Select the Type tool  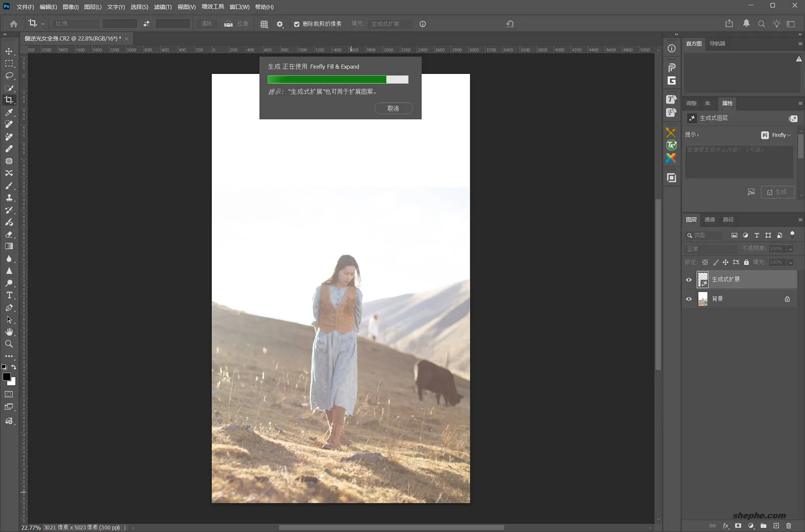[9, 295]
